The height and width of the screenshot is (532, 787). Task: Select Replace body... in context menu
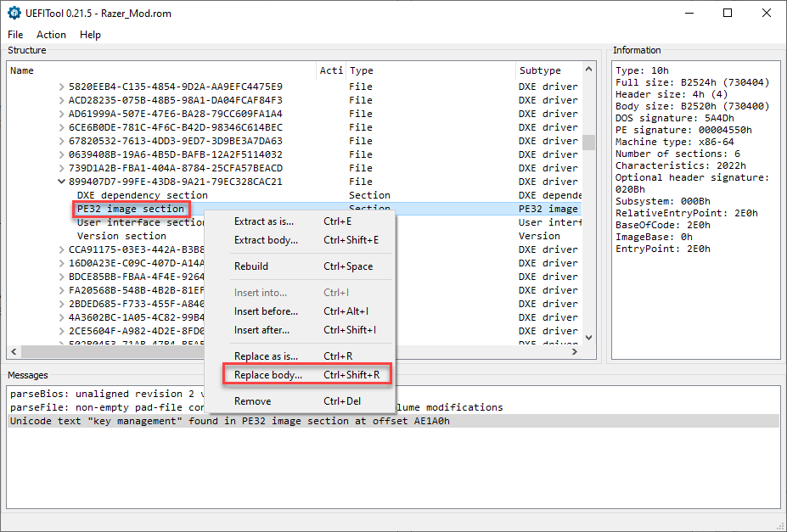(x=300, y=375)
